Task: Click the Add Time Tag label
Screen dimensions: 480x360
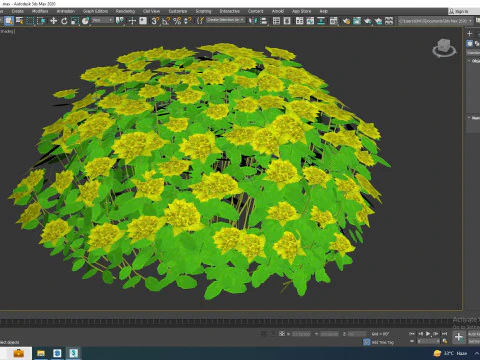Action: coord(383,342)
